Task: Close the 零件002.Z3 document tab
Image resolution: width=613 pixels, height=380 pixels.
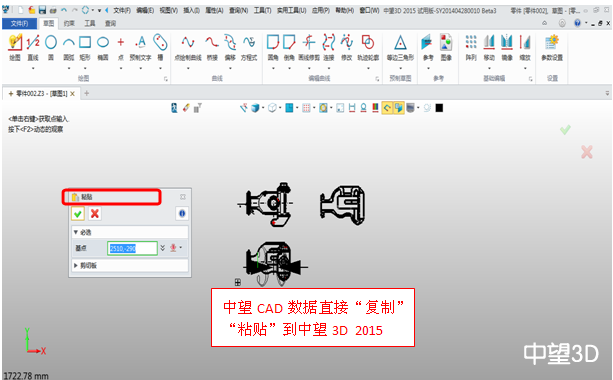Action: pyautogui.click(x=72, y=93)
